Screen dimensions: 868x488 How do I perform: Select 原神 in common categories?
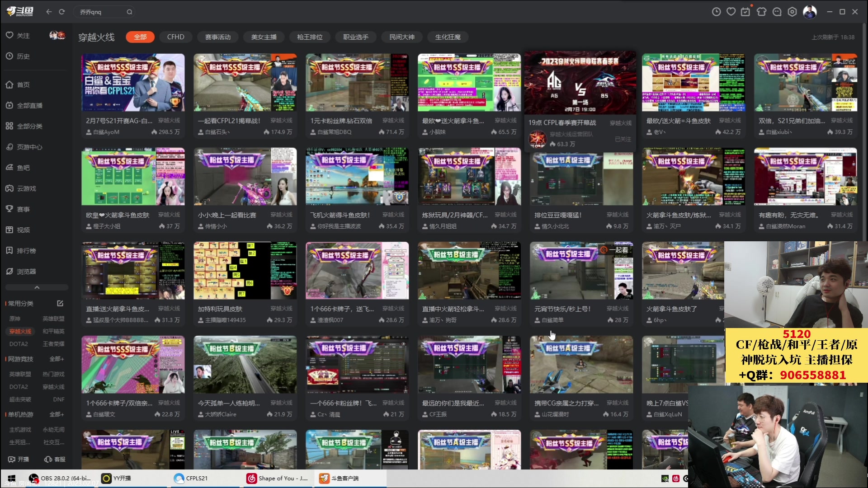pyautogui.click(x=15, y=319)
